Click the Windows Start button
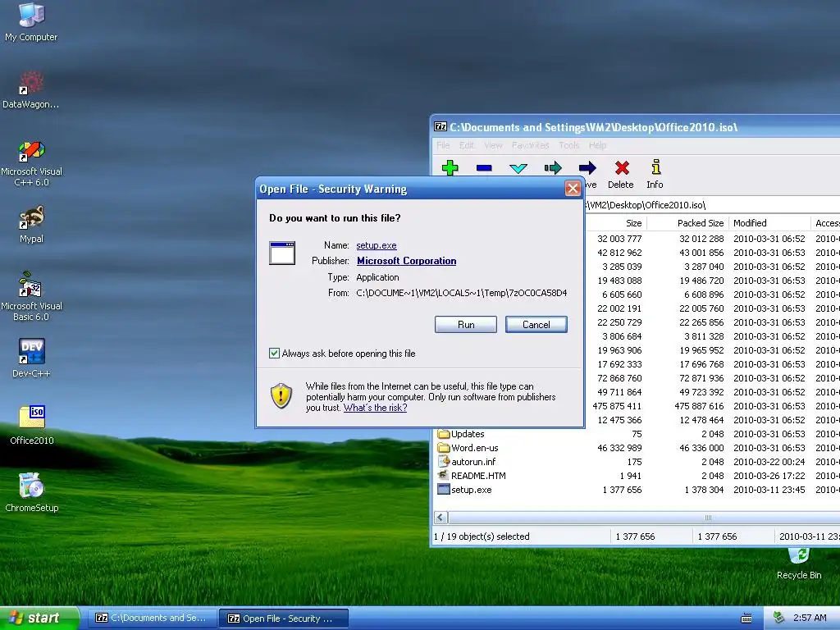840x630 pixels. pos(39,619)
